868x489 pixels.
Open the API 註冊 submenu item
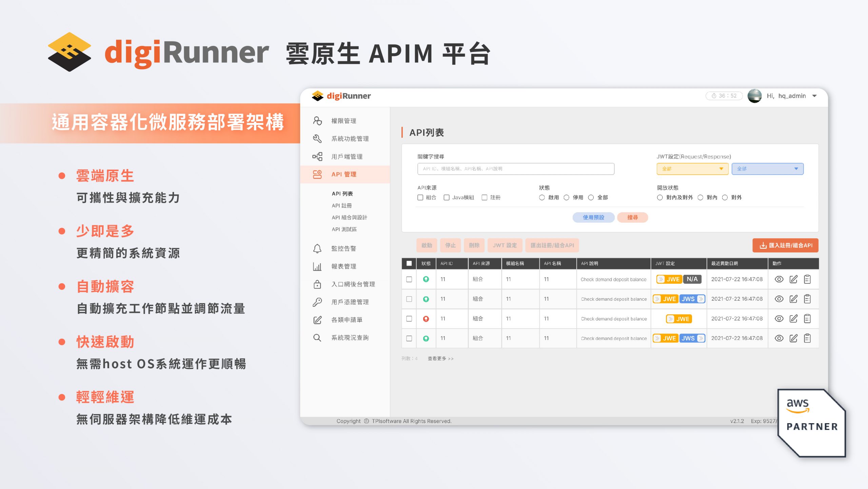click(342, 206)
